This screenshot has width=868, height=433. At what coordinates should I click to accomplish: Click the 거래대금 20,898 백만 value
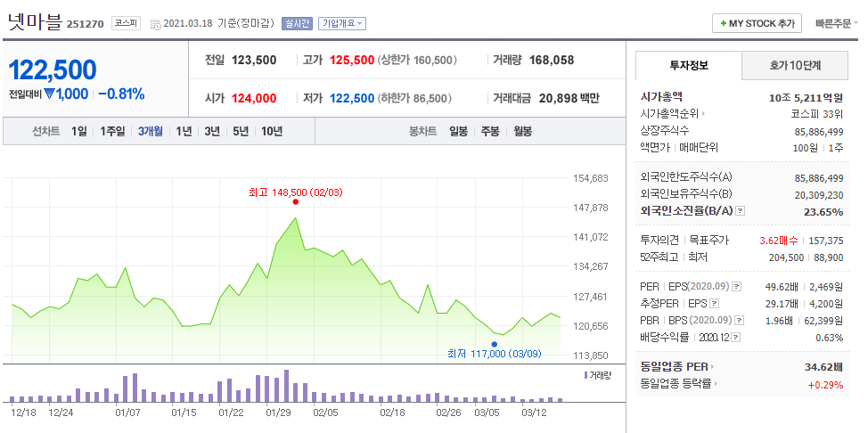coord(568,99)
